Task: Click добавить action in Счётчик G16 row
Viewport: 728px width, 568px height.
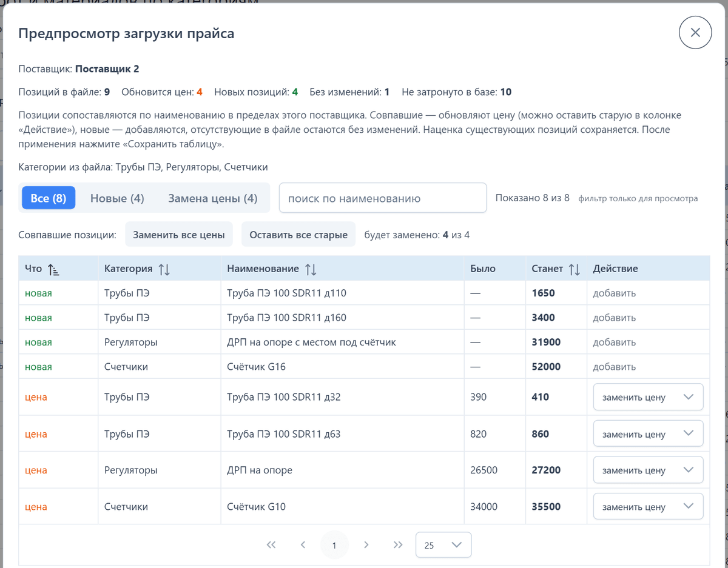Action: pyautogui.click(x=615, y=367)
